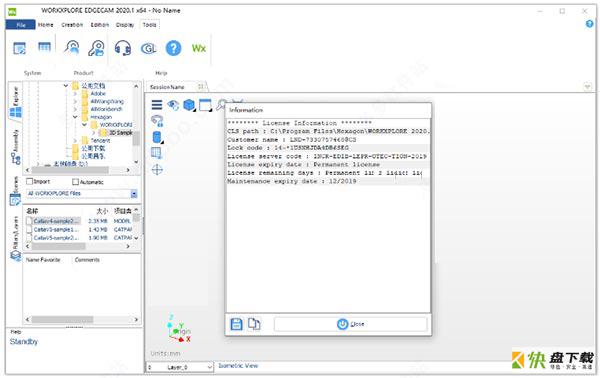Check the Catiav4-sample file checkbox
This screenshot has width=600, height=378.
(x=29, y=221)
